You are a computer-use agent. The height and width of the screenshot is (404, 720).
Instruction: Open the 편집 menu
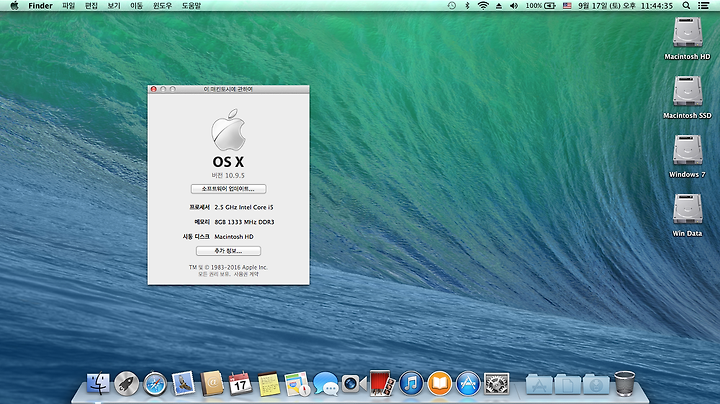[91, 6]
